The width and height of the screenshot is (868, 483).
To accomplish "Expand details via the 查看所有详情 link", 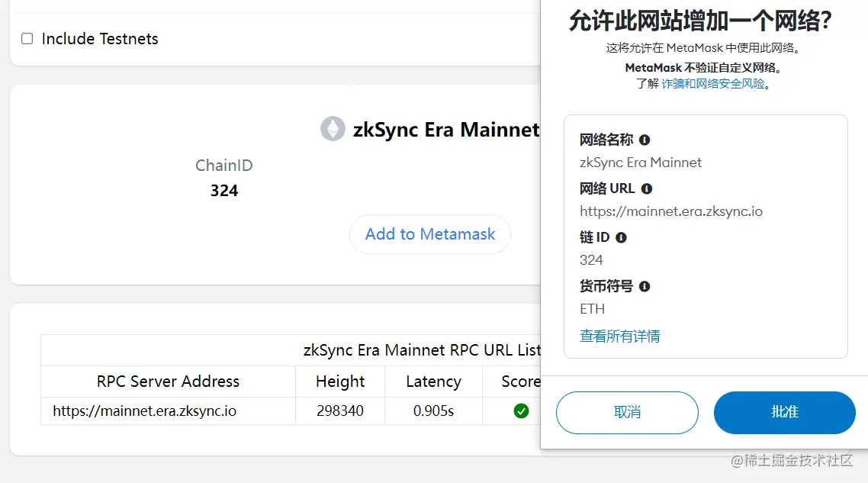I will (x=620, y=336).
